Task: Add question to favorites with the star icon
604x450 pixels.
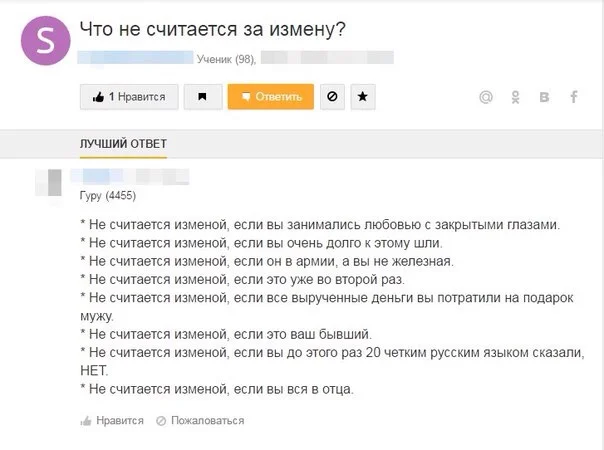Action: 363,96
